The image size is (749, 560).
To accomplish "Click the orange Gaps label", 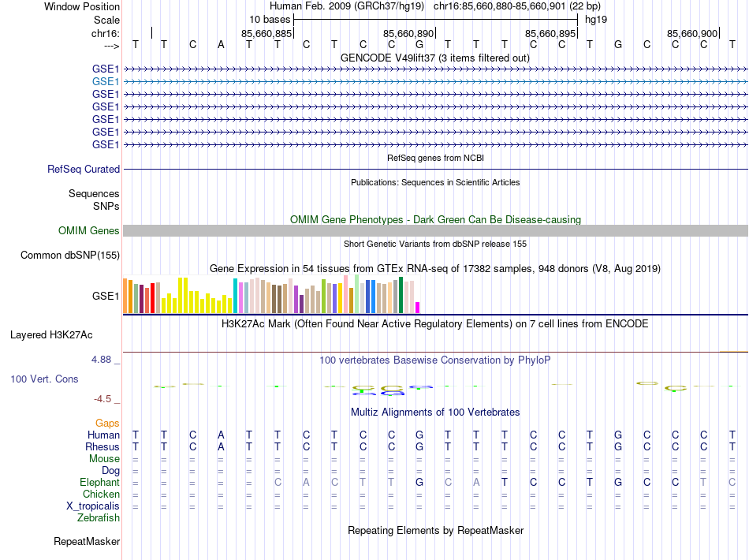I will click(x=107, y=424).
